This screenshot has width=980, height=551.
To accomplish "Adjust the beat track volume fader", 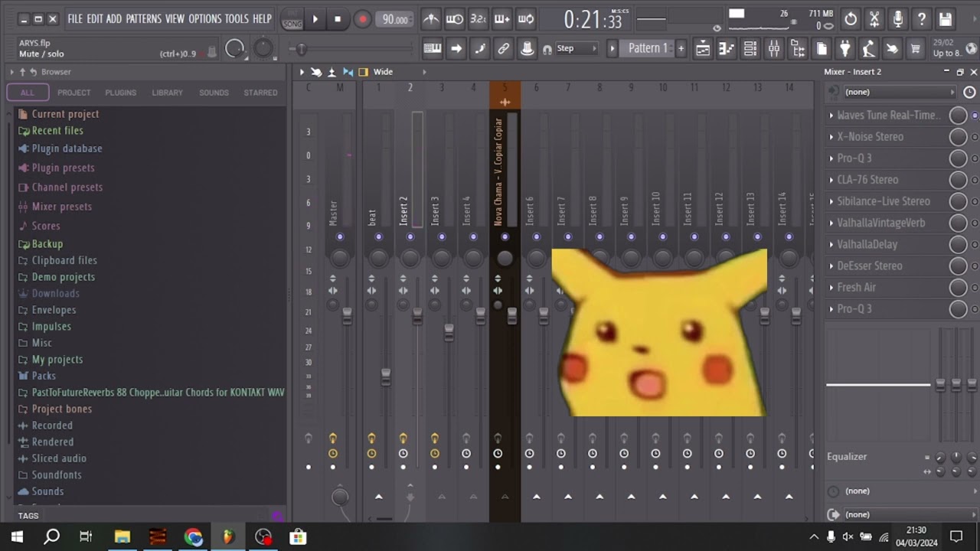I will tap(386, 377).
